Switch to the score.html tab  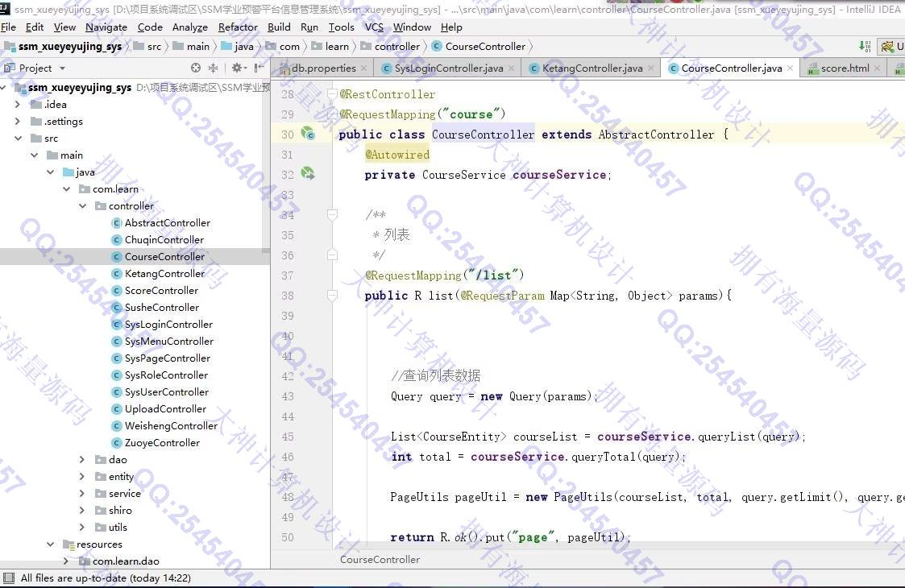[x=845, y=68]
